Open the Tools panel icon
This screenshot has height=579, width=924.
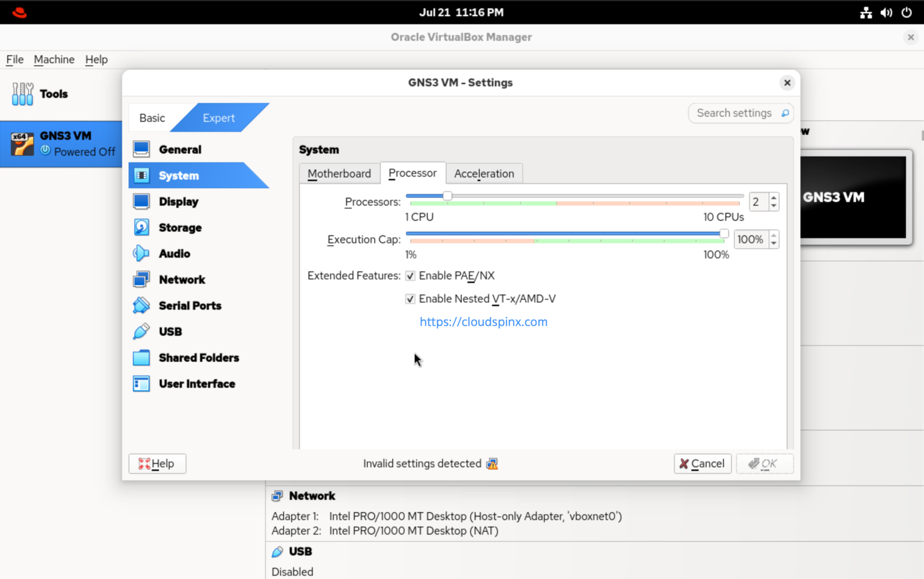tap(22, 94)
